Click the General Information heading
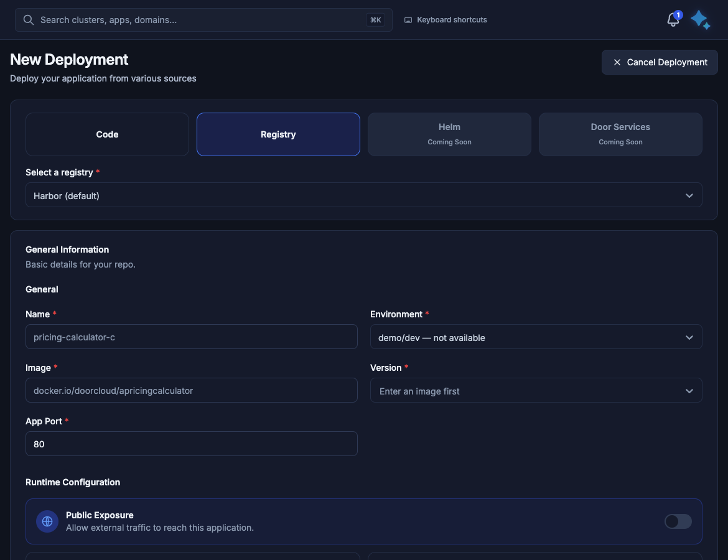The image size is (728, 560). coord(67,250)
